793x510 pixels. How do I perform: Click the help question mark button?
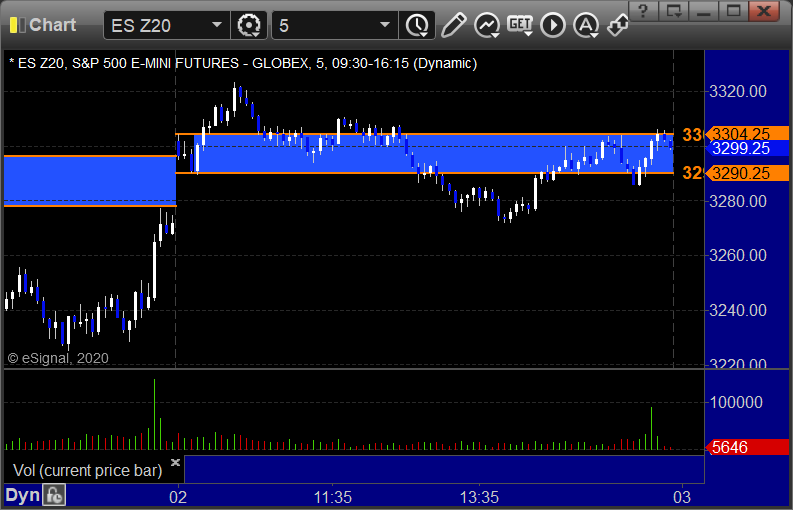[644, 11]
